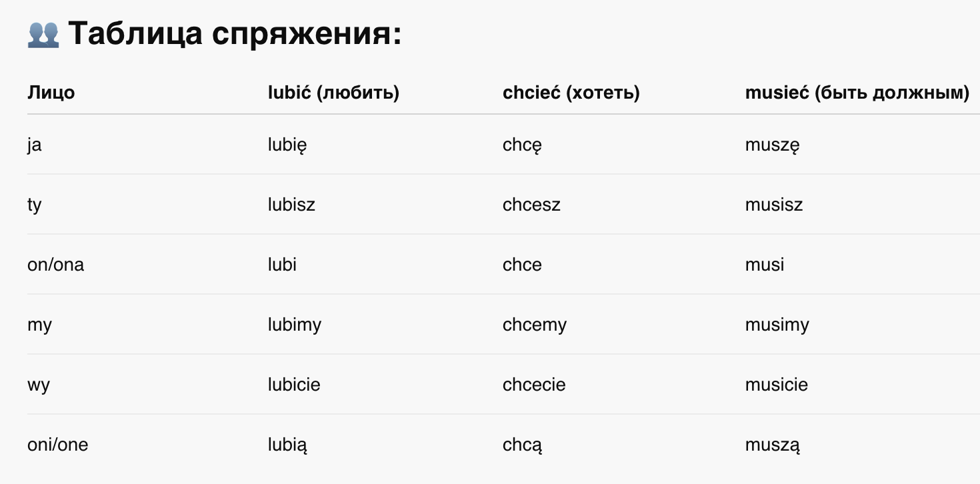
Task: Click the word 'chcą' in last row
Action: (523, 445)
